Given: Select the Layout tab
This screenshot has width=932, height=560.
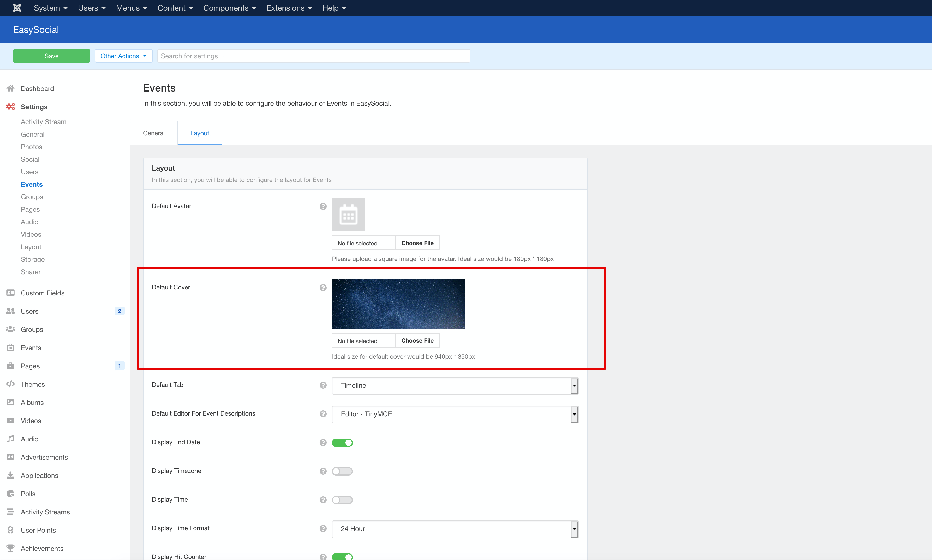Looking at the screenshot, I should (x=200, y=133).
